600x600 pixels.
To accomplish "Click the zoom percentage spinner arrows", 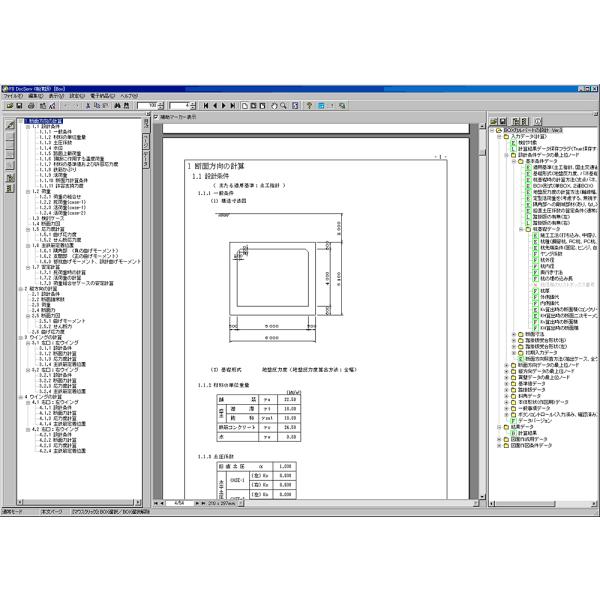I will tap(161, 105).
